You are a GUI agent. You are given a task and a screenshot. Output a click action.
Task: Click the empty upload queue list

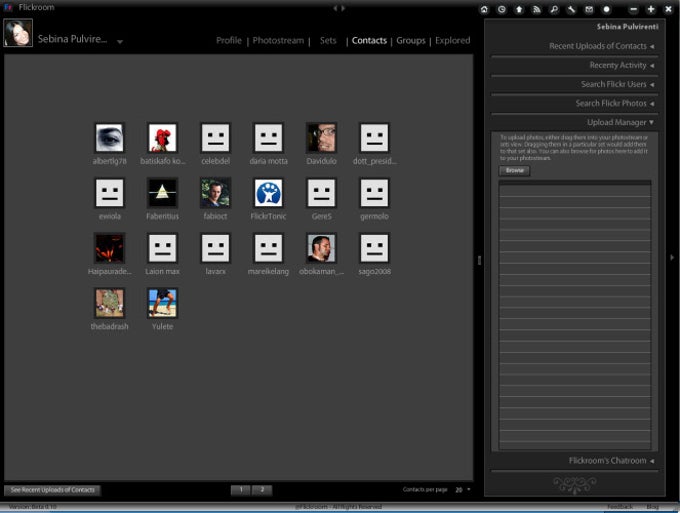[x=575, y=315]
